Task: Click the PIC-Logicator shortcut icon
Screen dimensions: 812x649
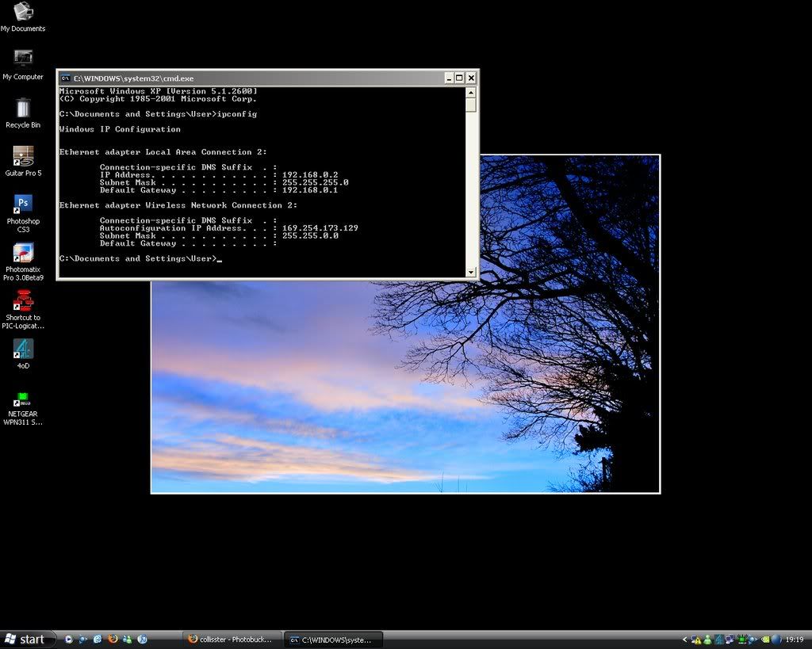Action: tap(23, 301)
